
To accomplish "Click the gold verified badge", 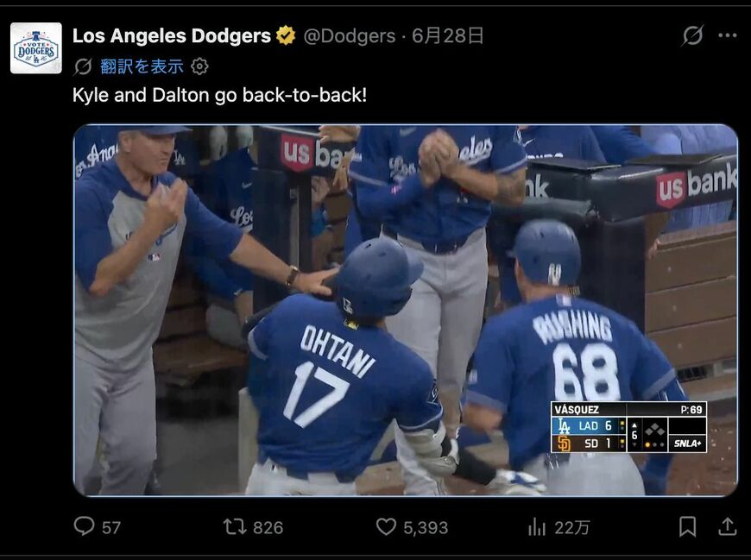I will [286, 35].
